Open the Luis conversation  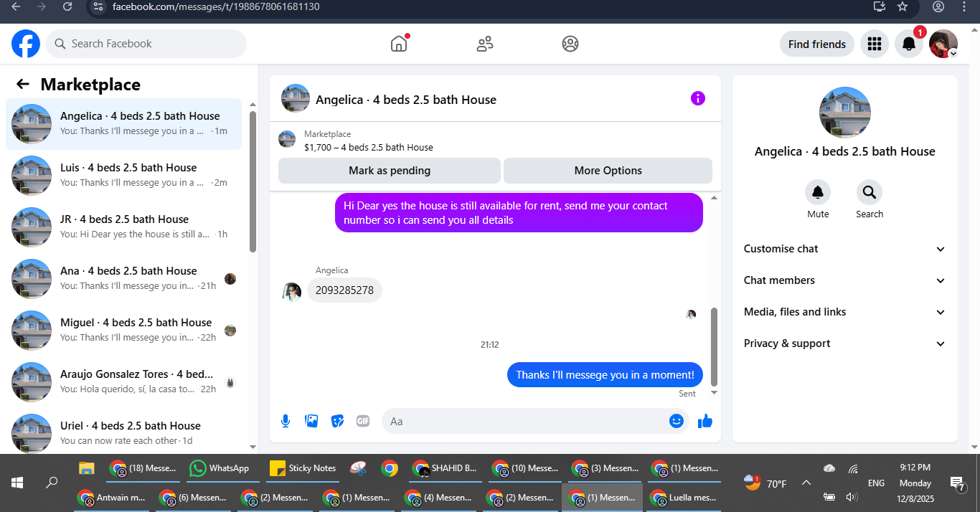coord(123,175)
